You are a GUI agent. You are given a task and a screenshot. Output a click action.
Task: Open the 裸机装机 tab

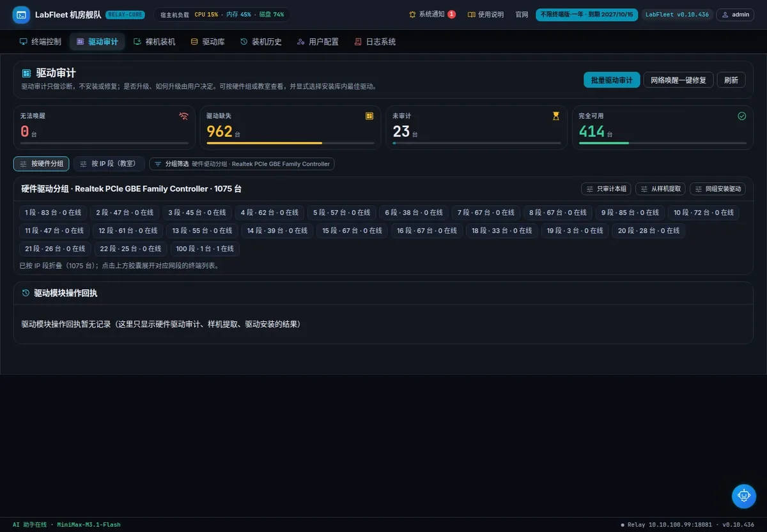(x=154, y=42)
